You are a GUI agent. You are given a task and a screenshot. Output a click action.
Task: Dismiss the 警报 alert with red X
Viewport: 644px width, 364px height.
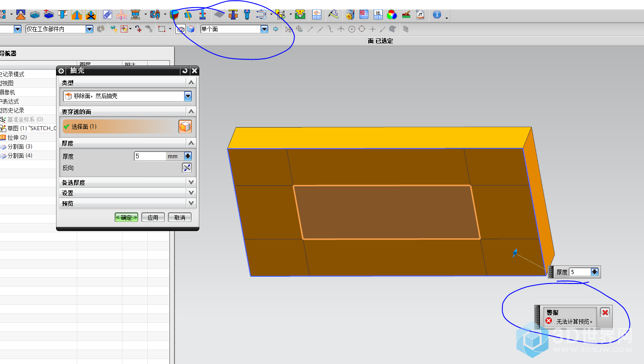coord(605,312)
